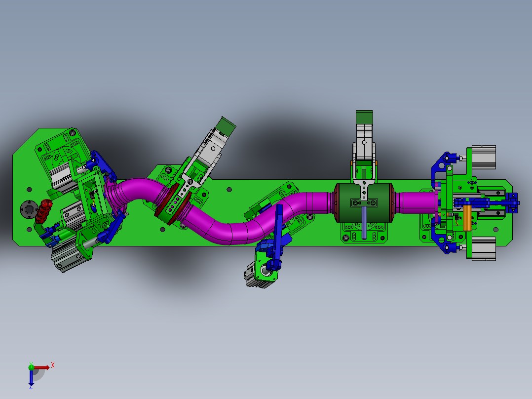
Task: Select the lavender vertical rod below the muffler
Action: pyautogui.click(x=364, y=222)
